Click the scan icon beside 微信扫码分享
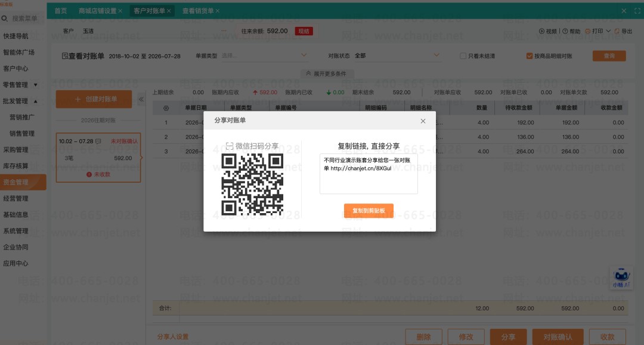 230,146
